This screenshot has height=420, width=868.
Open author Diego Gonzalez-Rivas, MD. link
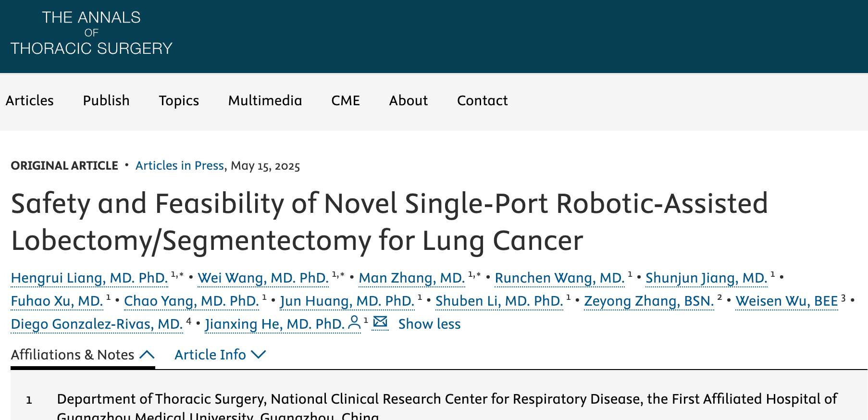coord(97,324)
